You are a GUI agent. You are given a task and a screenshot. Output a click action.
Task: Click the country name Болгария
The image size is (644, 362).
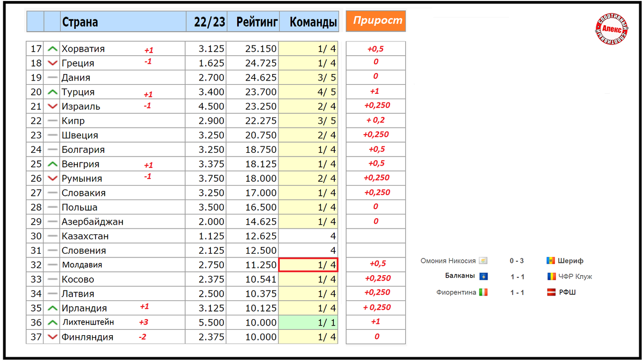(83, 150)
